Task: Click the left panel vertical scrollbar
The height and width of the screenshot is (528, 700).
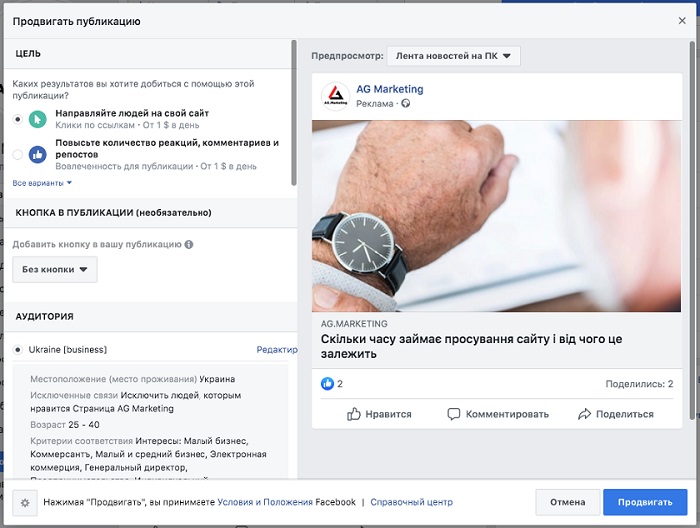Action: coord(294,112)
